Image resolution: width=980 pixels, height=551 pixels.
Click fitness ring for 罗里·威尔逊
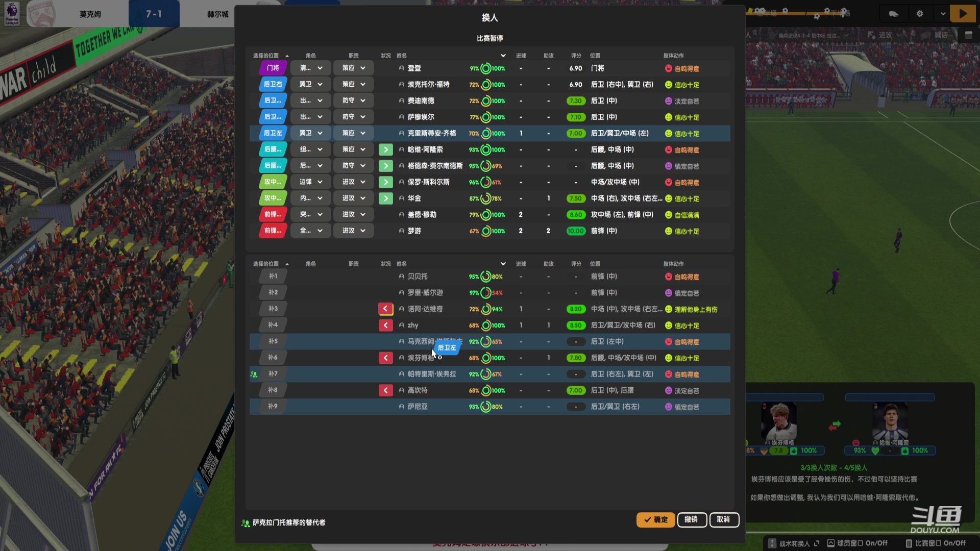point(486,293)
